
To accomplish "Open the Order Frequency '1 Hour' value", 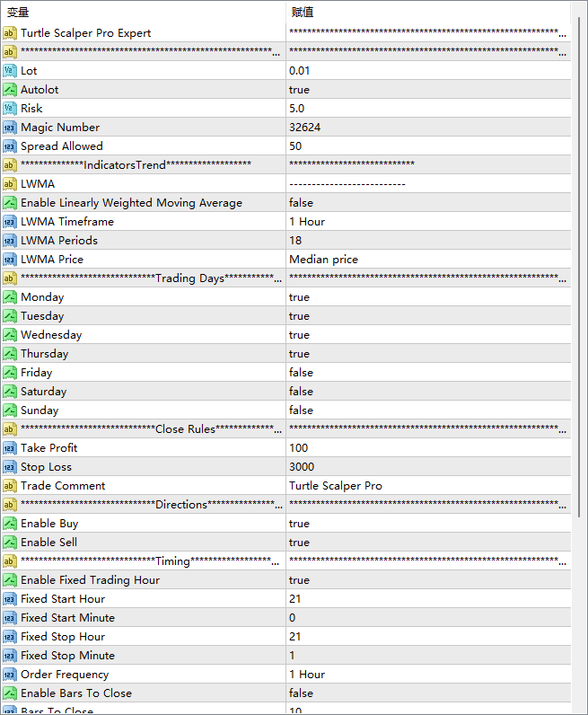I will tap(428, 675).
